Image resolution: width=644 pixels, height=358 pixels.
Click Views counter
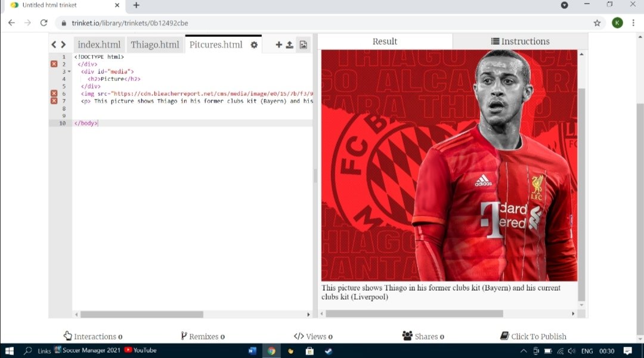click(x=314, y=337)
